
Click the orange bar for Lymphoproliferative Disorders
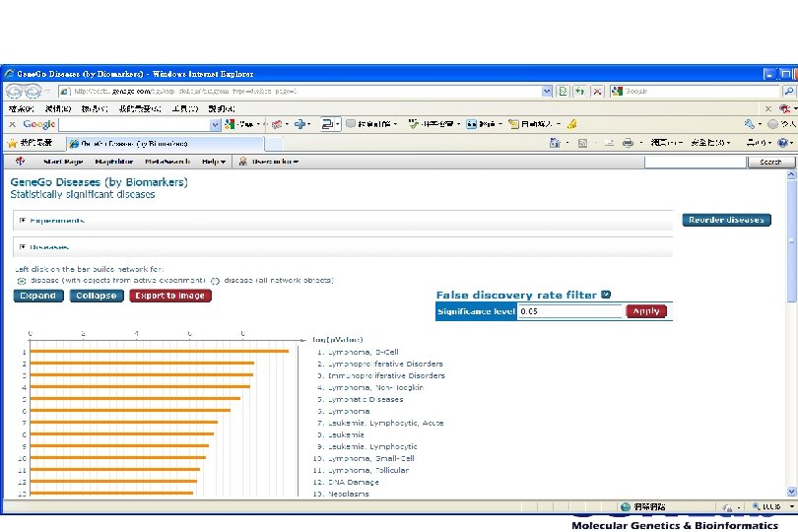[142, 363]
